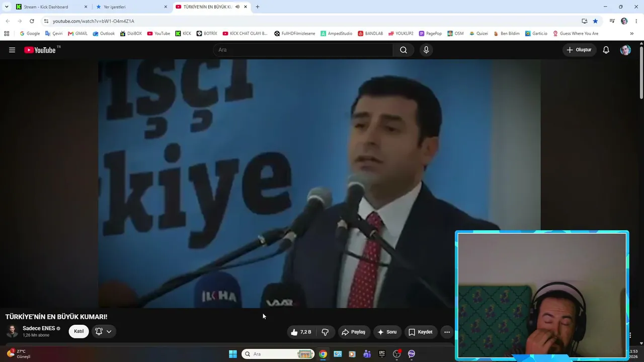Viewport: 644px width, 362px height.
Task: Open Chrome apps grid in bookmarks bar
Action: tap(7, 34)
